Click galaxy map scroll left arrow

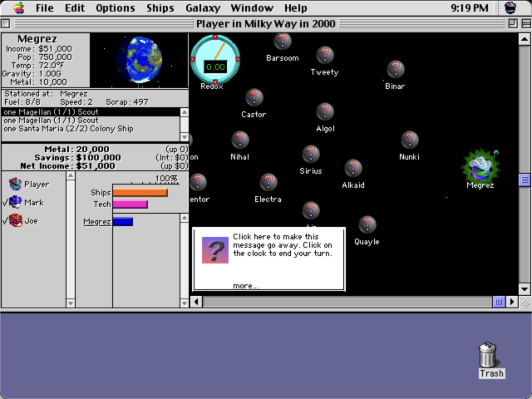(x=196, y=302)
